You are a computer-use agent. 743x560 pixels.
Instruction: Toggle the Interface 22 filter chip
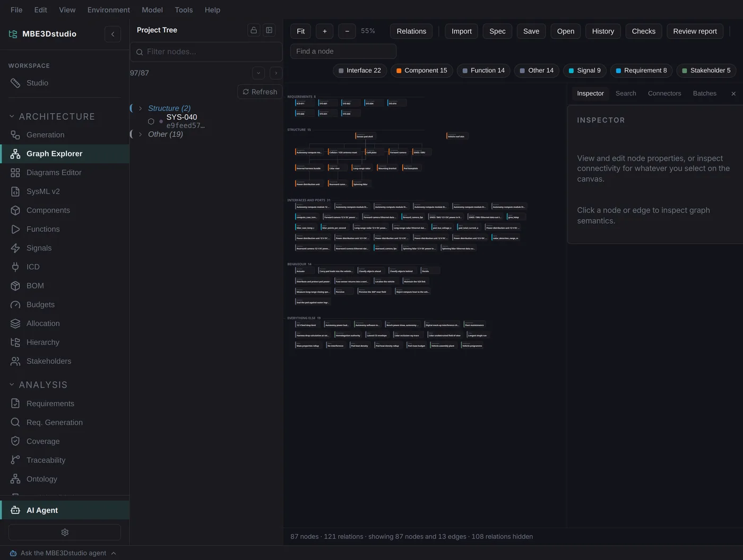point(360,71)
